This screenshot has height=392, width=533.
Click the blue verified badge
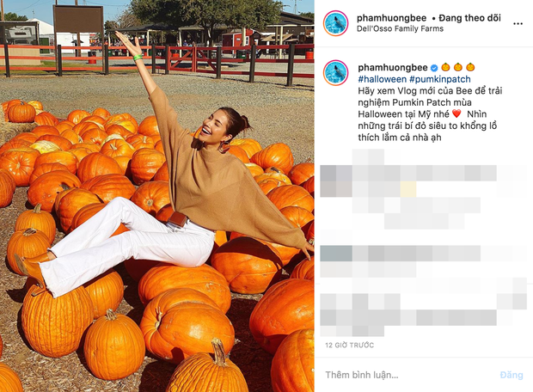(x=434, y=68)
